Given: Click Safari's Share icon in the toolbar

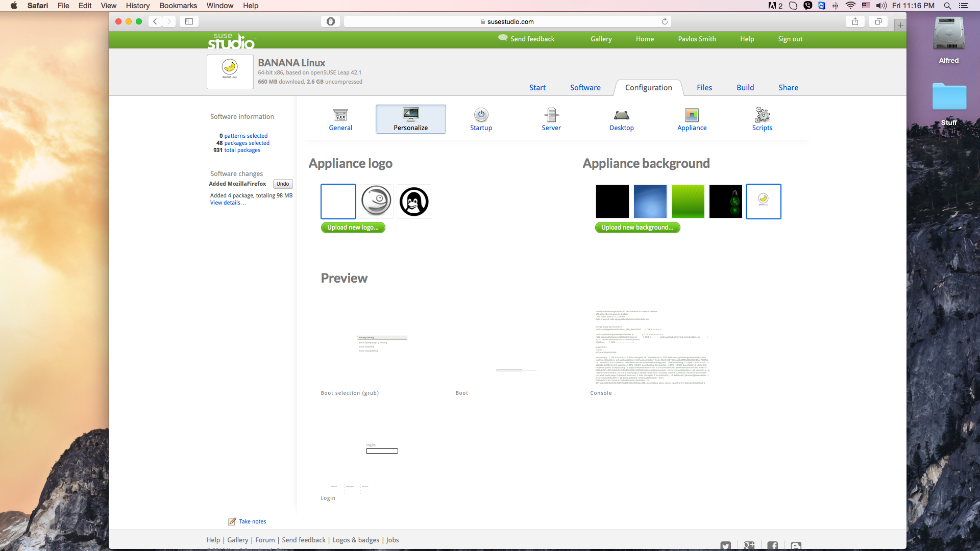Looking at the screenshot, I should tap(855, 21).
